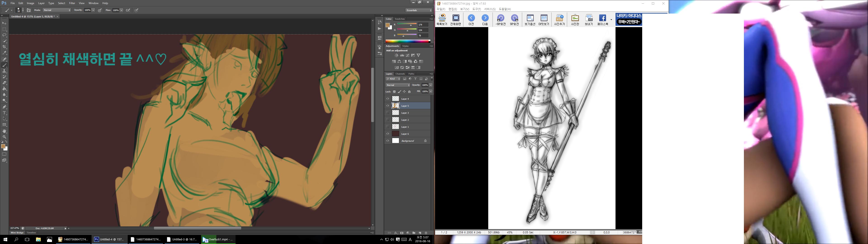The image size is (868, 244).
Task: Hide Layer 5 using its eye icon
Action: [387, 106]
